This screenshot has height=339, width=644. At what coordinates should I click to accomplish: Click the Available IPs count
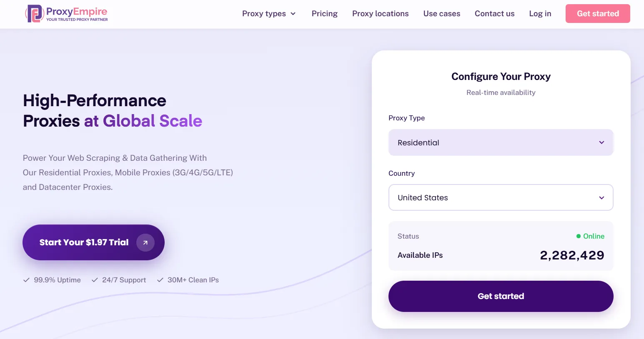(572, 255)
